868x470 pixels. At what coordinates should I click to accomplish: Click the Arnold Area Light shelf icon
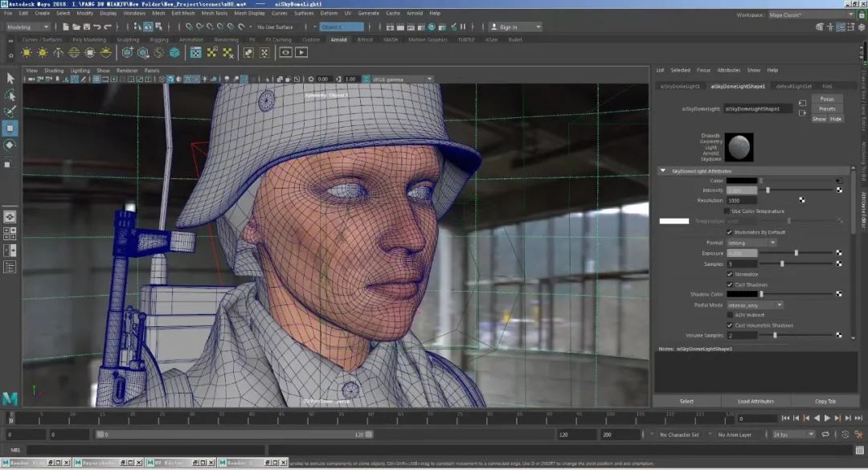pos(27,52)
